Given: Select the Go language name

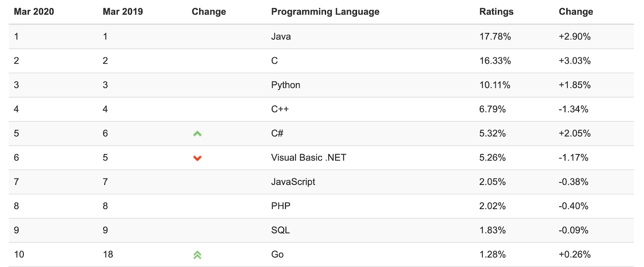Looking at the screenshot, I should (277, 255).
